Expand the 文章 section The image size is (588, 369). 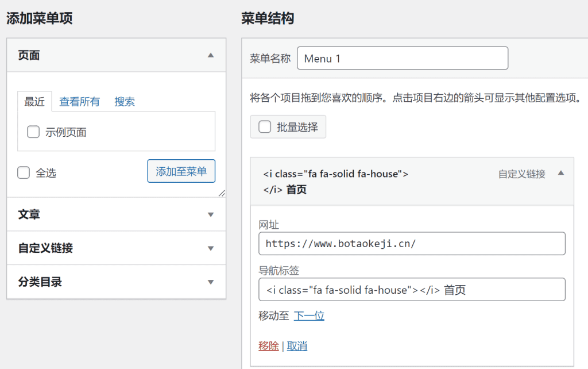(210, 214)
